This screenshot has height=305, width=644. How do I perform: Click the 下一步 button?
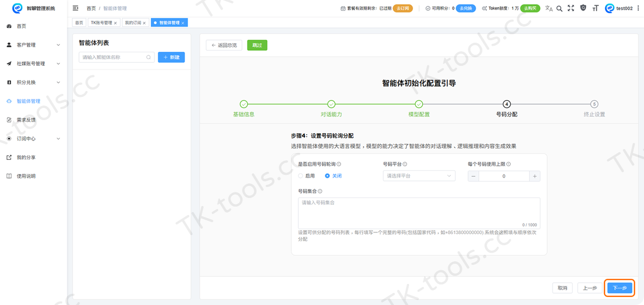pyautogui.click(x=620, y=288)
